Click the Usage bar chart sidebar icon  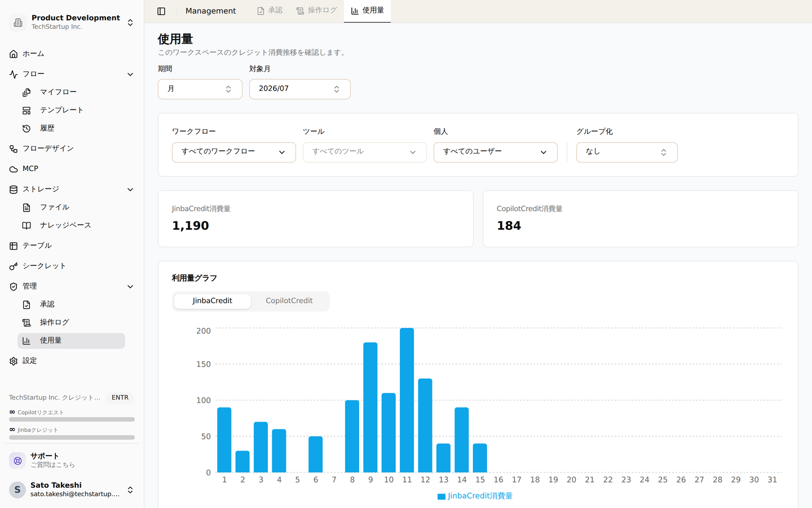tap(27, 341)
